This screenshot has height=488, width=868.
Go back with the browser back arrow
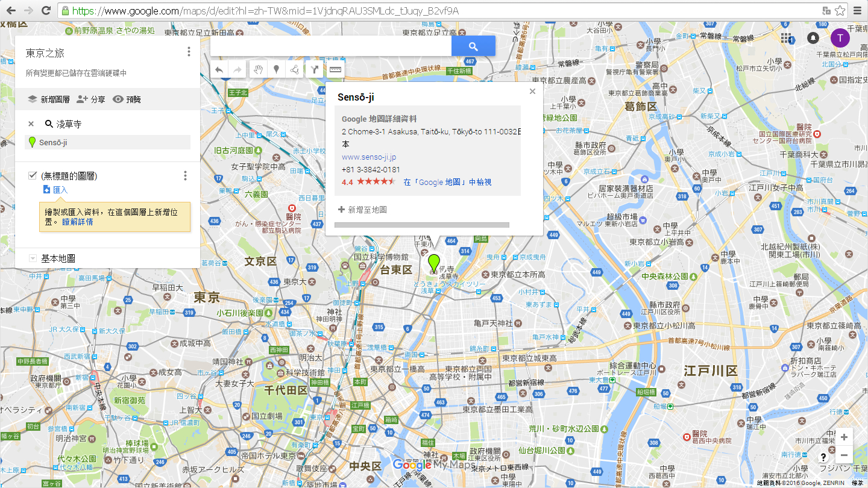11,10
